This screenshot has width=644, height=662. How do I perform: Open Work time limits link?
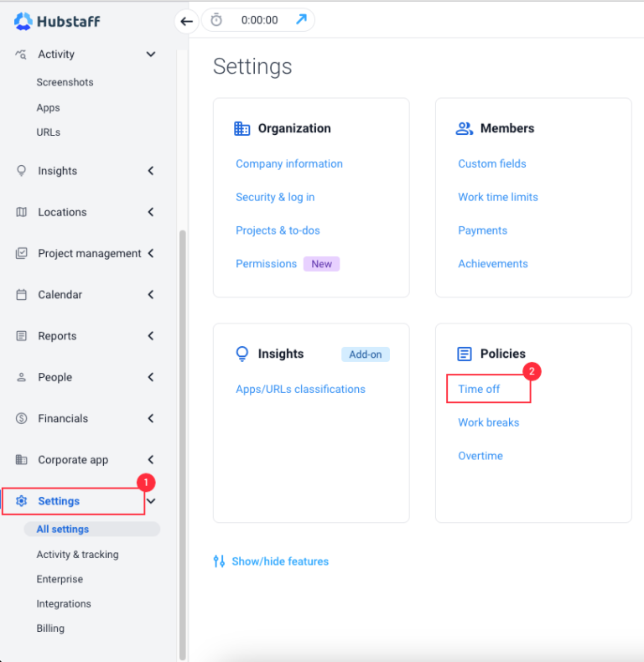click(x=498, y=197)
